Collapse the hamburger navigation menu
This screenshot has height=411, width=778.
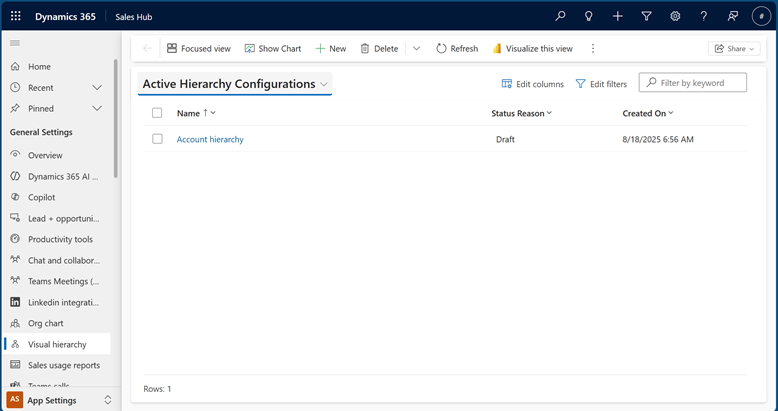(15, 43)
